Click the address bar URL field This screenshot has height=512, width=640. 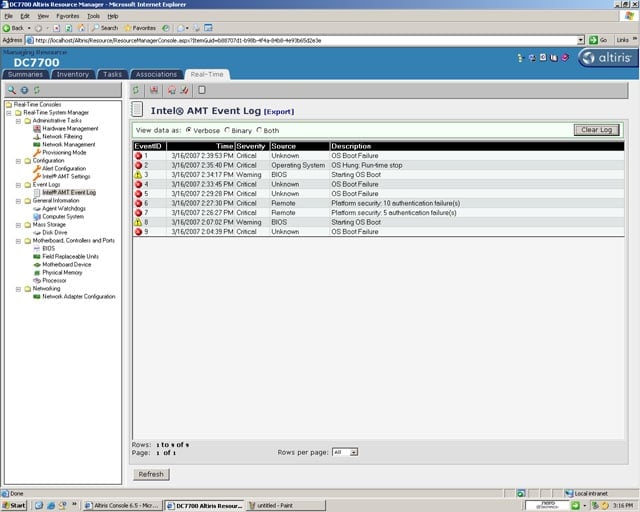tap(302, 40)
